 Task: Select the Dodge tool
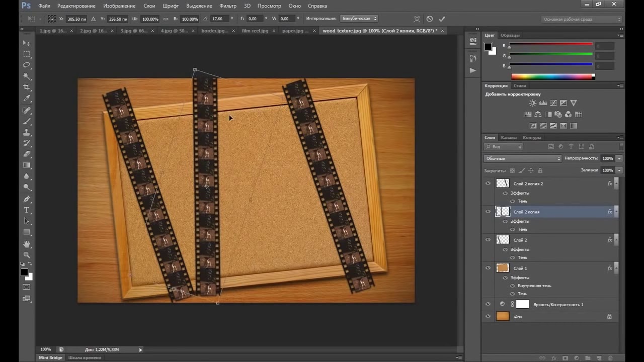coord(27,188)
